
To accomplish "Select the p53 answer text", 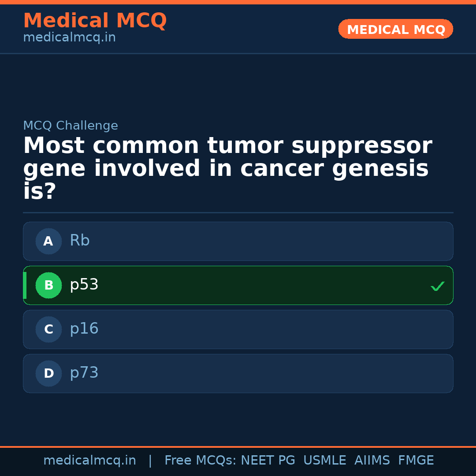I will click(x=84, y=285).
